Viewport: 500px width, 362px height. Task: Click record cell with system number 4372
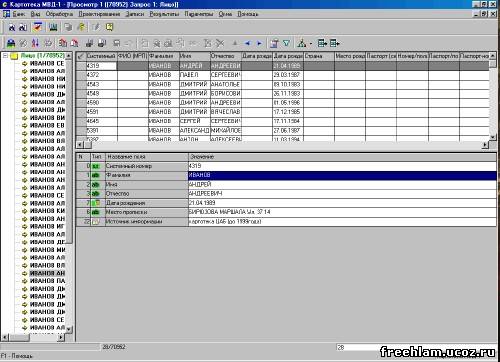click(x=101, y=75)
